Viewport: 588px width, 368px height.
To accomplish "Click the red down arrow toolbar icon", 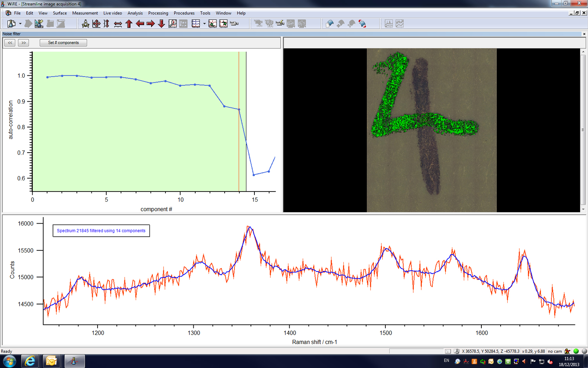I will [162, 24].
